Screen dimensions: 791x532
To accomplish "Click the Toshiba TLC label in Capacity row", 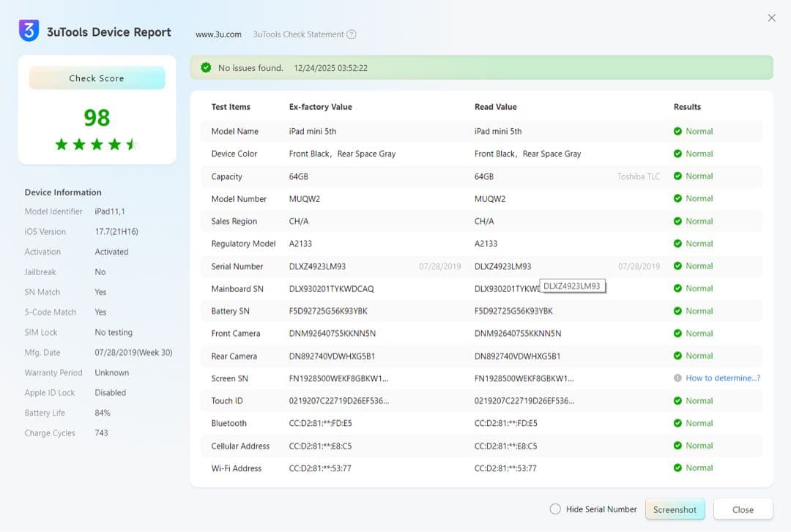I will point(638,176).
